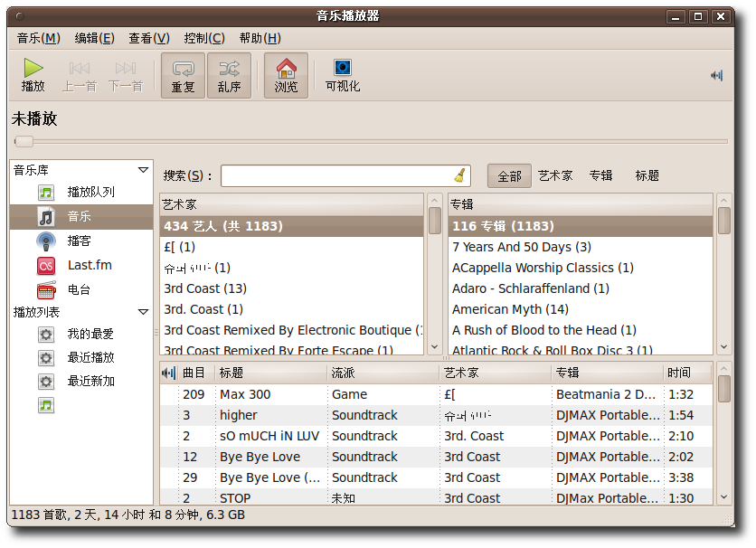Open the Control (控制) menu

[203, 38]
